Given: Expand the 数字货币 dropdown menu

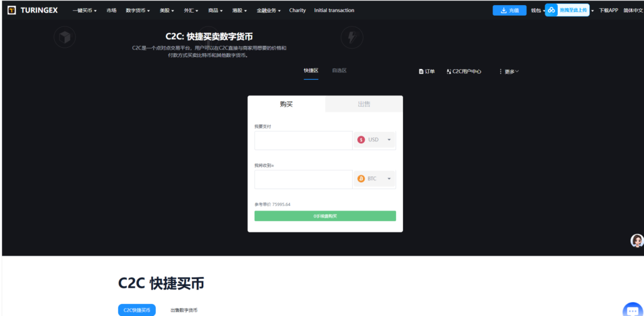Looking at the screenshot, I should tap(138, 10).
